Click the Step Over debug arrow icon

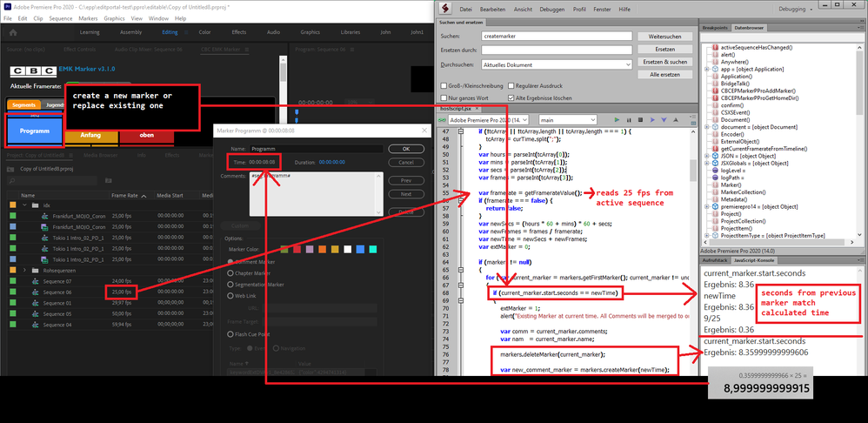click(x=652, y=119)
